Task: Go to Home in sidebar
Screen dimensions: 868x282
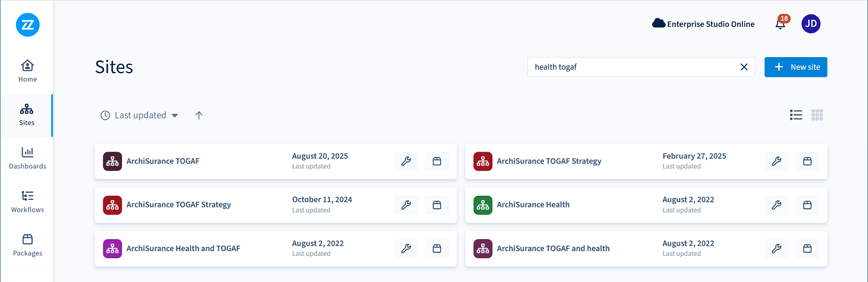Action: pyautogui.click(x=27, y=71)
